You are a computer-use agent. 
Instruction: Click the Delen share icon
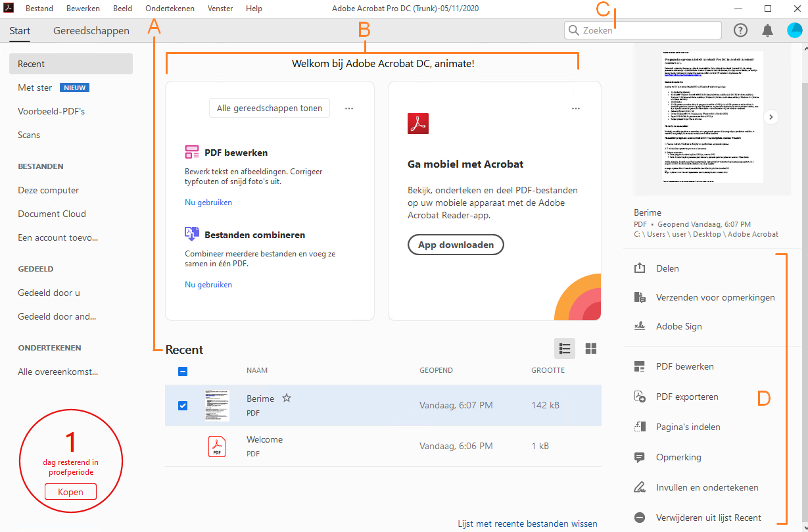tap(640, 268)
